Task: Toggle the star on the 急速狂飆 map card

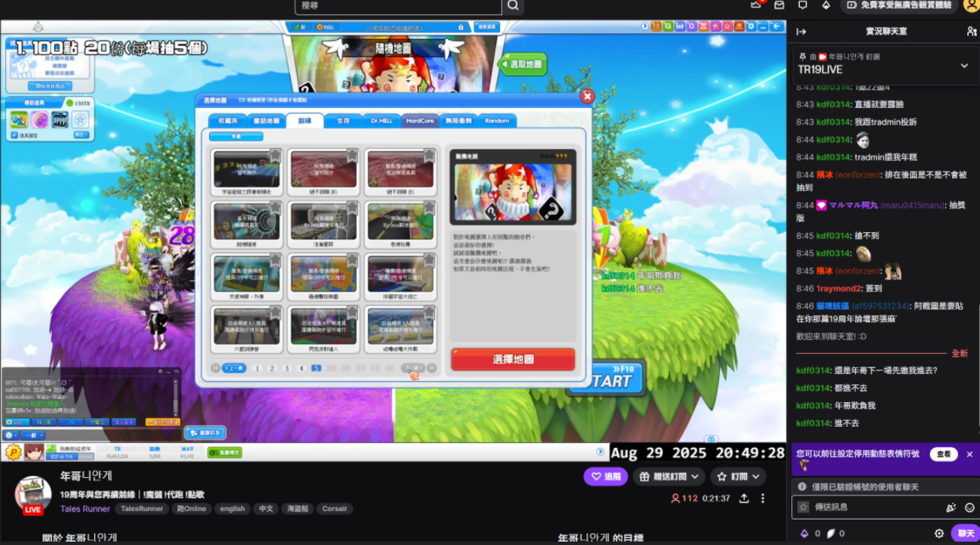Action: click(428, 208)
